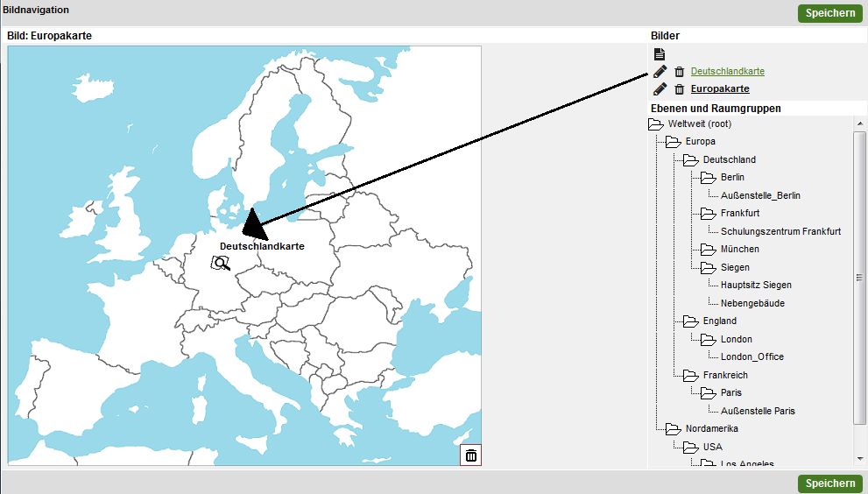Select the Deutschland label in the tree

pyautogui.click(x=729, y=159)
